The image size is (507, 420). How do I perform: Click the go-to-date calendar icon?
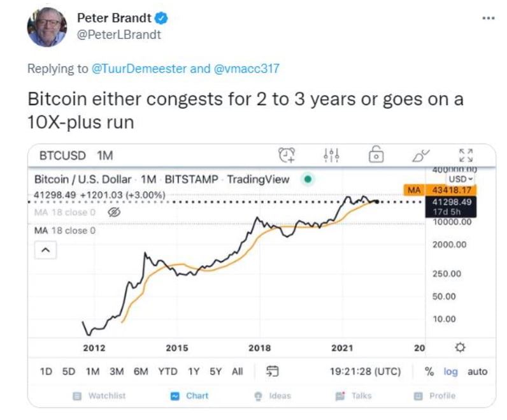(272, 371)
